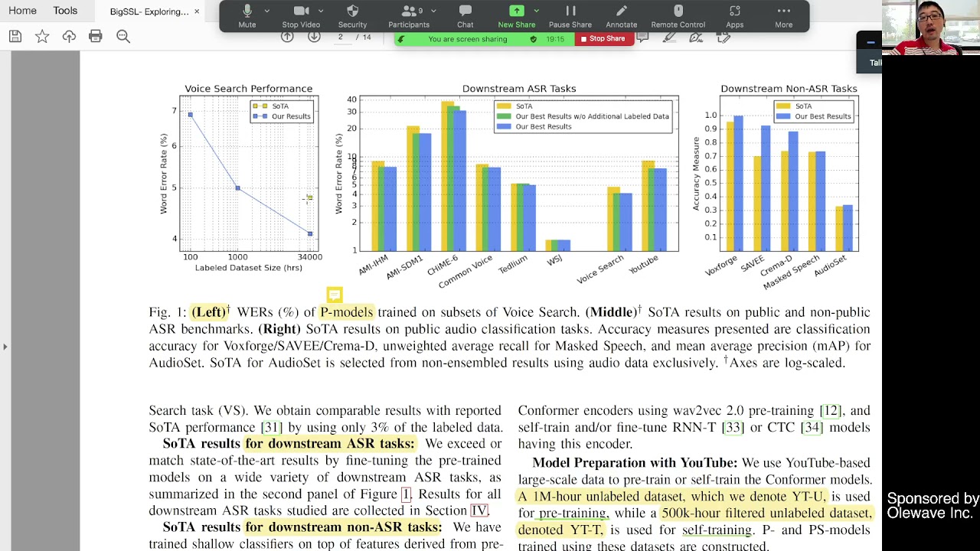The height and width of the screenshot is (551, 980).
Task: Open the audio options arrow beside Mute
Action: click(x=266, y=11)
